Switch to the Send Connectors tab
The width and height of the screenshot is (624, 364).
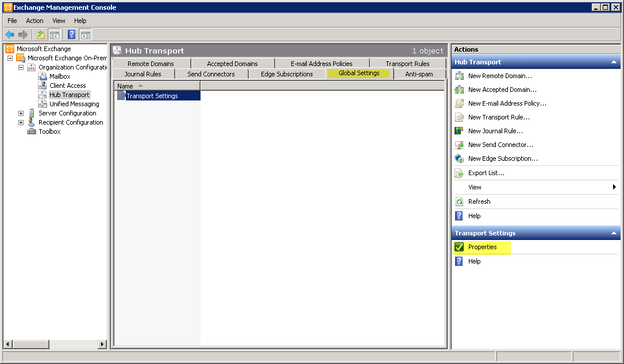pyautogui.click(x=211, y=73)
